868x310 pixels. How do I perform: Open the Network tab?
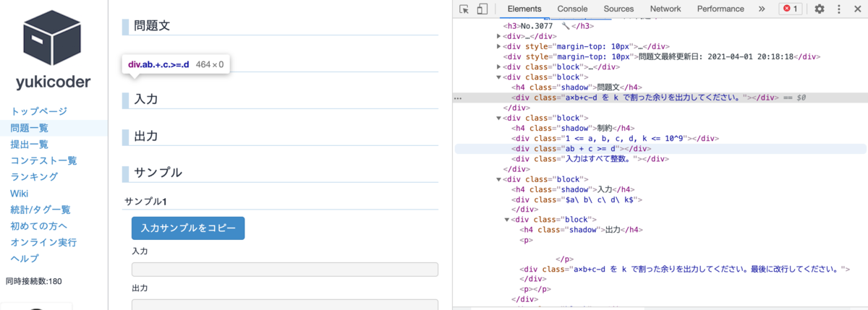point(665,9)
